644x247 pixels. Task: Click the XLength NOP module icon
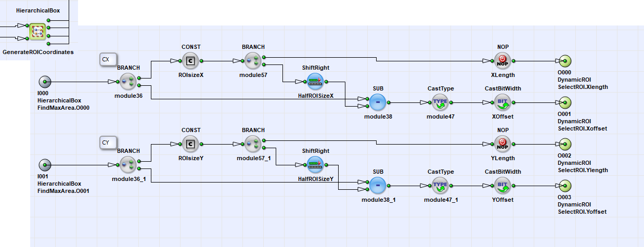(x=503, y=61)
